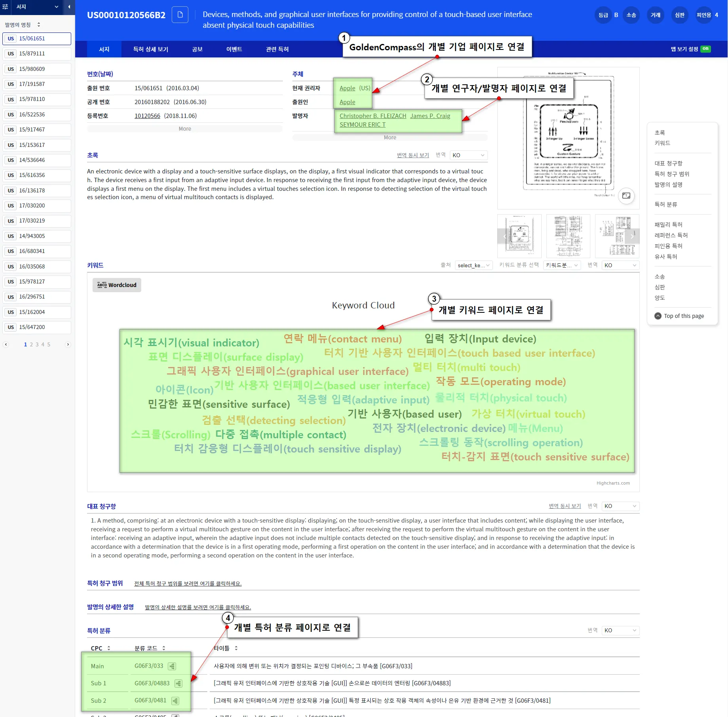The height and width of the screenshot is (717, 728).
Task: Open Apple link in the 현재 권리자 row
Action: point(347,88)
